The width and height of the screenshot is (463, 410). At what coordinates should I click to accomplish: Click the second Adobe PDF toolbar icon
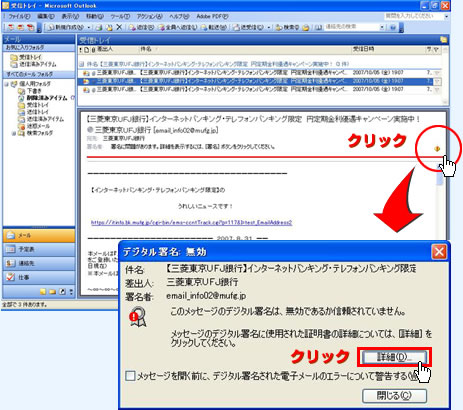click(x=21, y=27)
